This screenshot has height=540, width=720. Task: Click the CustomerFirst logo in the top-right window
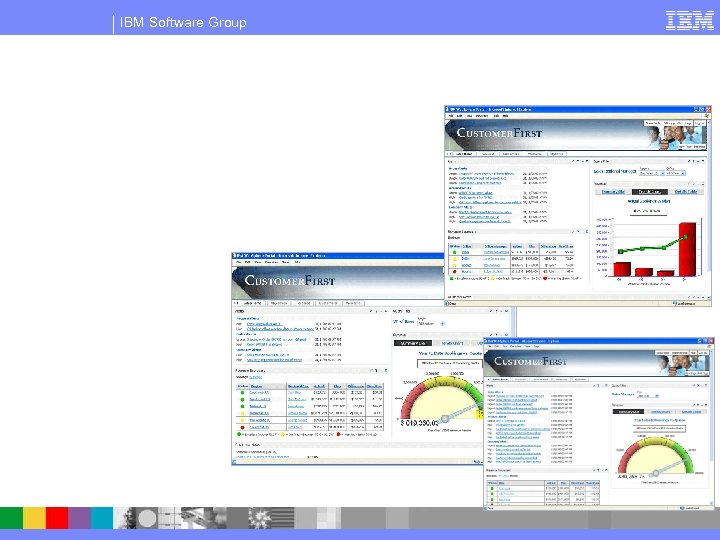click(499, 133)
